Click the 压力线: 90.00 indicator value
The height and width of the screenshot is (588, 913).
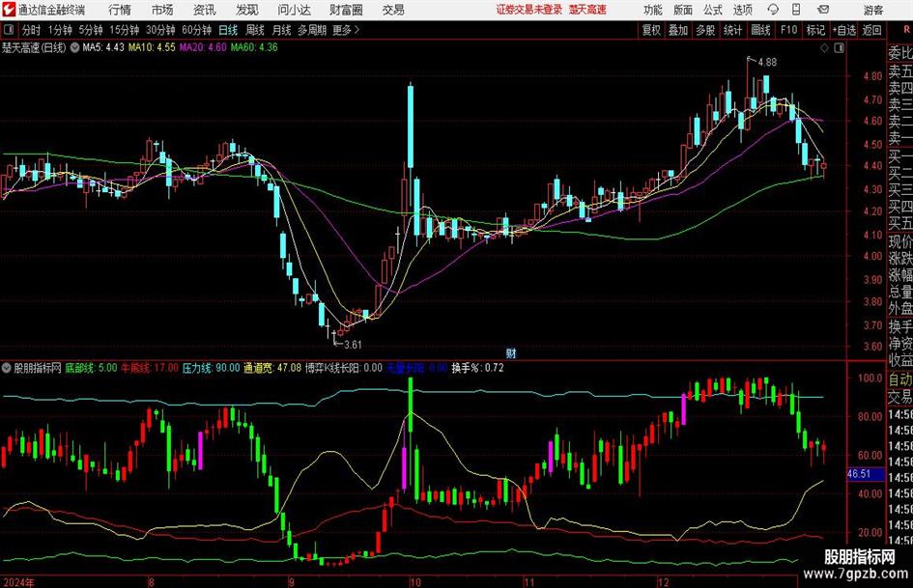(211, 368)
